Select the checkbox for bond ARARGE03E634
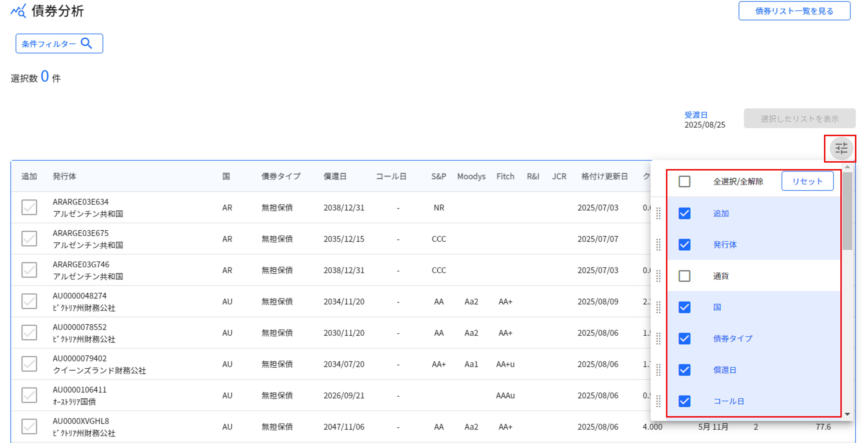 click(x=29, y=208)
